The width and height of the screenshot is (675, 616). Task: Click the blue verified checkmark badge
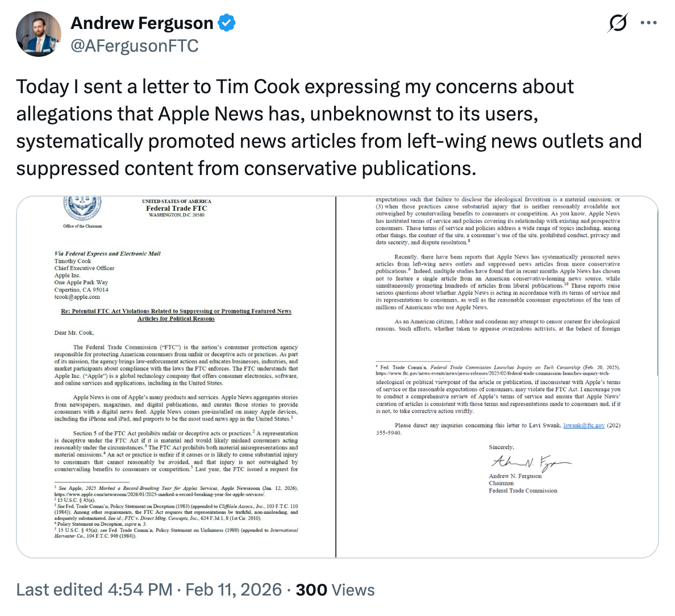pos(227,23)
